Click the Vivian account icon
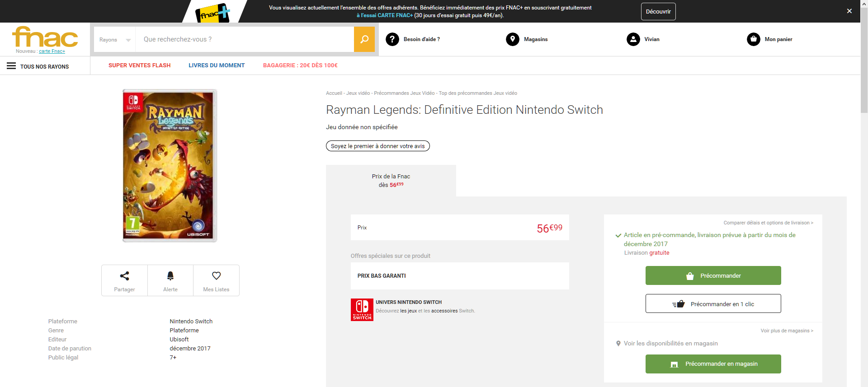Viewport: 868px width, 387px height. click(x=633, y=39)
